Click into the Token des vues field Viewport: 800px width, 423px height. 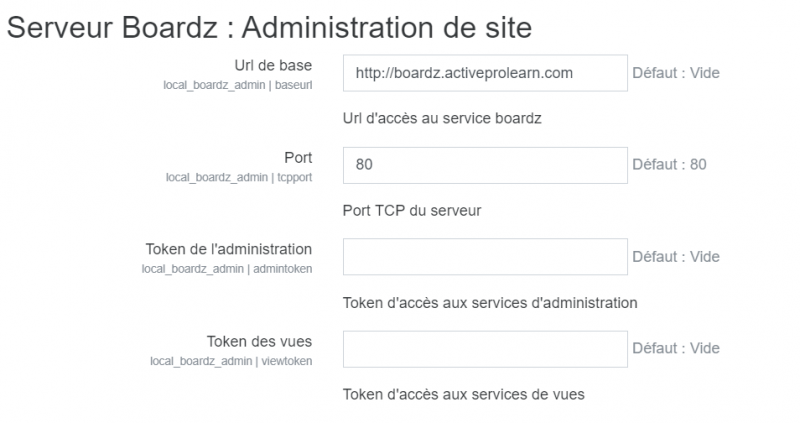(x=484, y=349)
